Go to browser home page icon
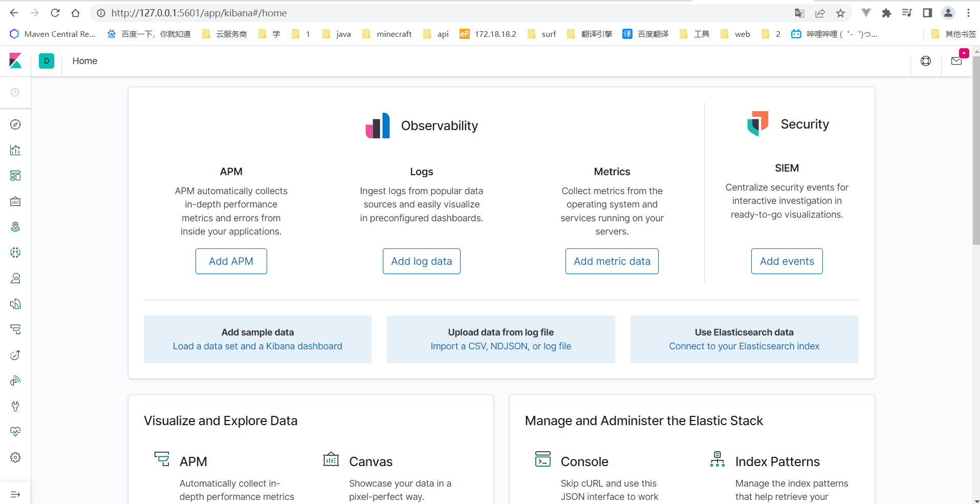Image resolution: width=980 pixels, height=504 pixels. click(x=76, y=13)
